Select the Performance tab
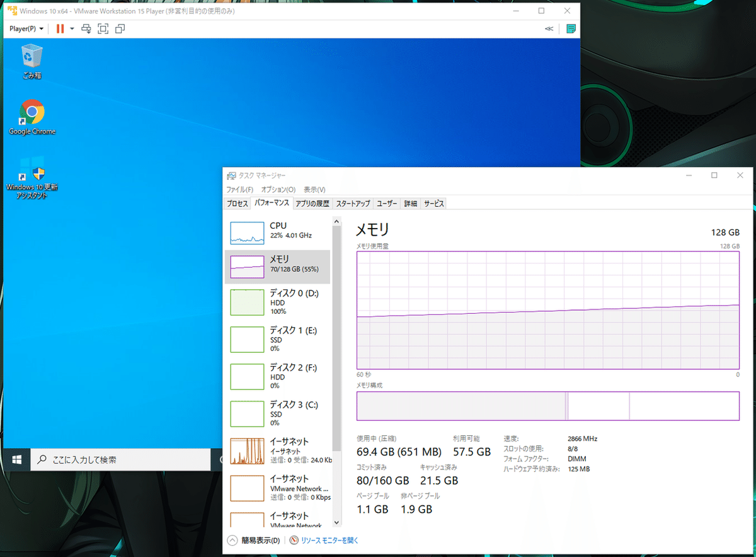Screen dimensions: 756x557 click(272, 203)
